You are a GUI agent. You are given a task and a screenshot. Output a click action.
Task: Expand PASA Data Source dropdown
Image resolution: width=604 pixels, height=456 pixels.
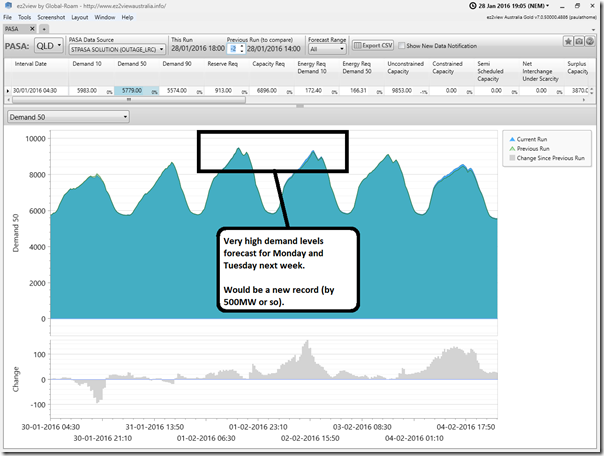tap(117, 49)
